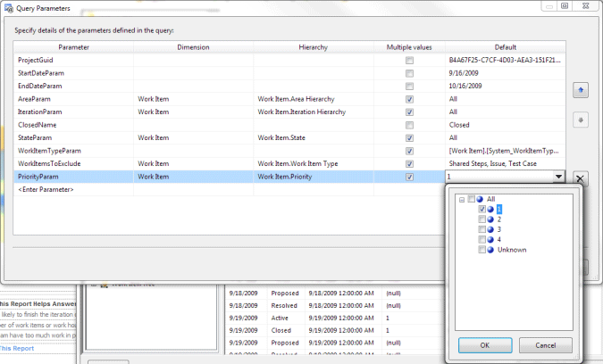The width and height of the screenshot is (603, 364).
Task: Click the blue sphere icon beside Unknown
Action: click(x=490, y=250)
